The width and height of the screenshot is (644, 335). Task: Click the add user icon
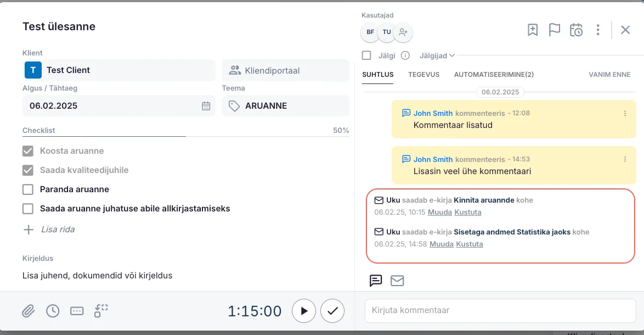pos(403,32)
